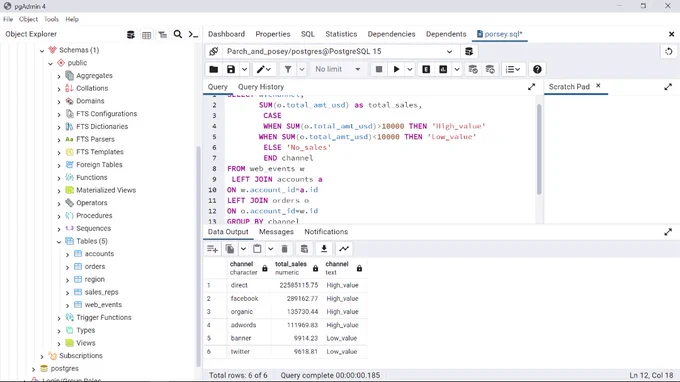
Task: Open PSQL tool icon in Object Explorer
Action: [193, 34]
